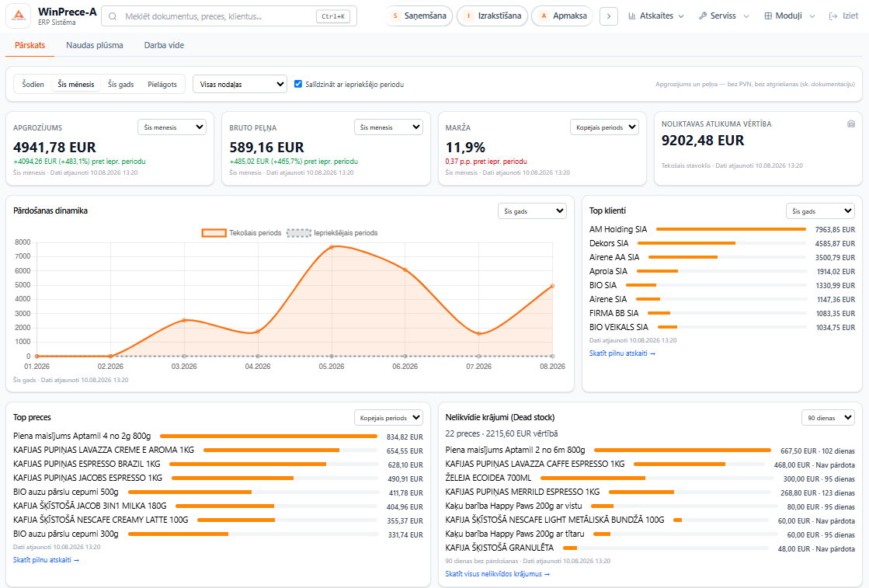This screenshot has width=869, height=588.
Task: Open Marža Kopējais periods dropdown
Action: 605,127
